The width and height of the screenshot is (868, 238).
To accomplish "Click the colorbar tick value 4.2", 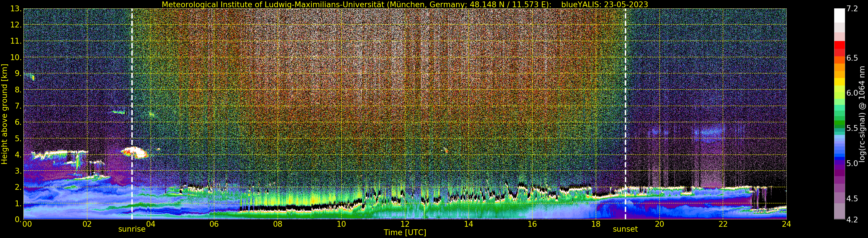I will 852,220.
